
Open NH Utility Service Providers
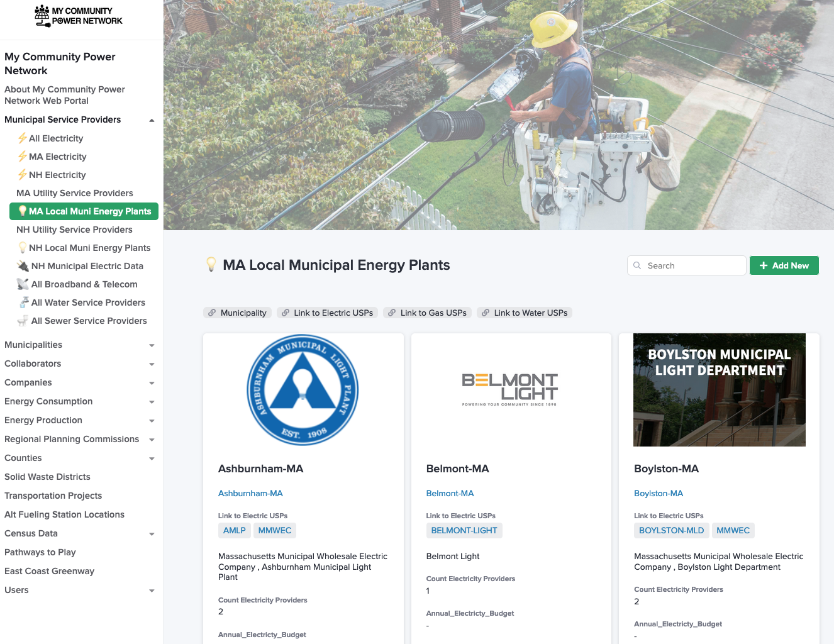coord(74,230)
